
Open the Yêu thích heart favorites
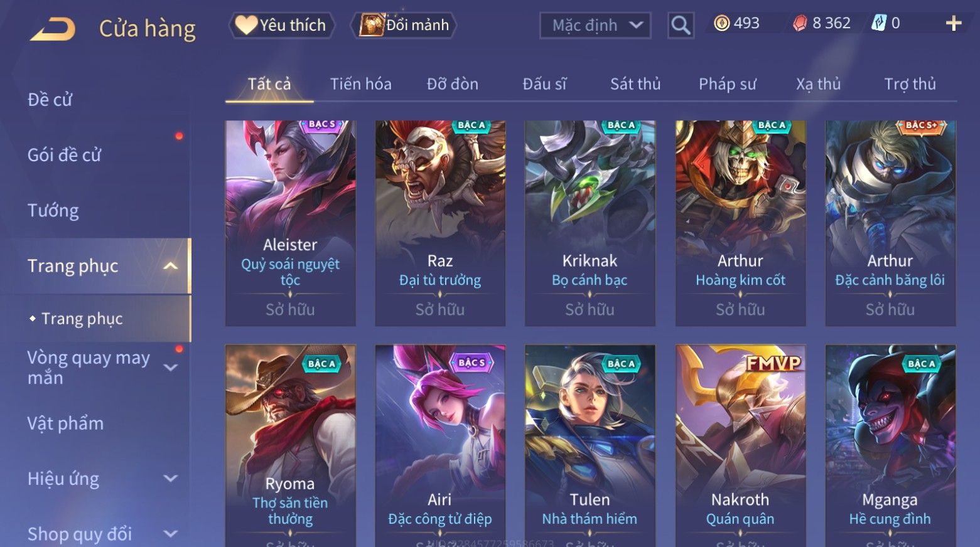280,25
